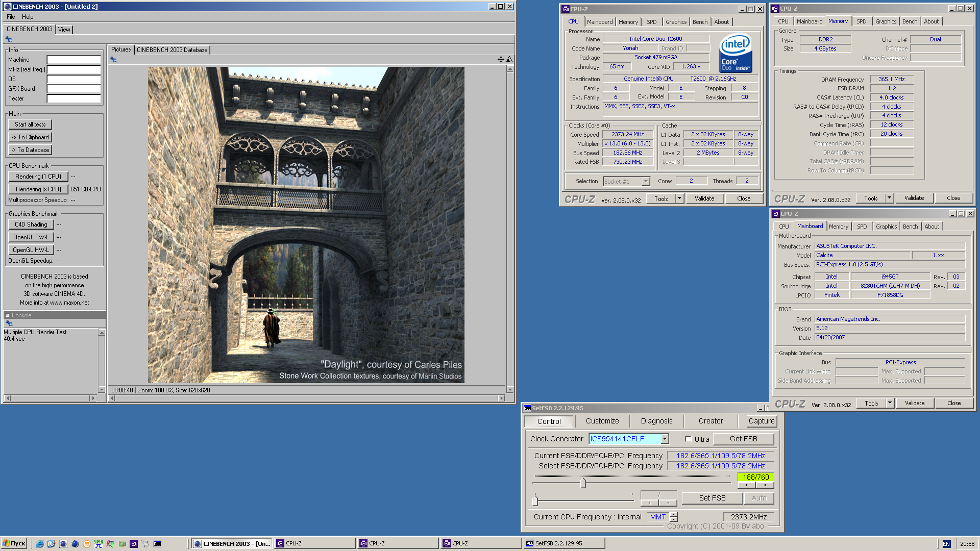This screenshot has width=980, height=551.
Task: Click the Start all tests button
Action: 30,124
